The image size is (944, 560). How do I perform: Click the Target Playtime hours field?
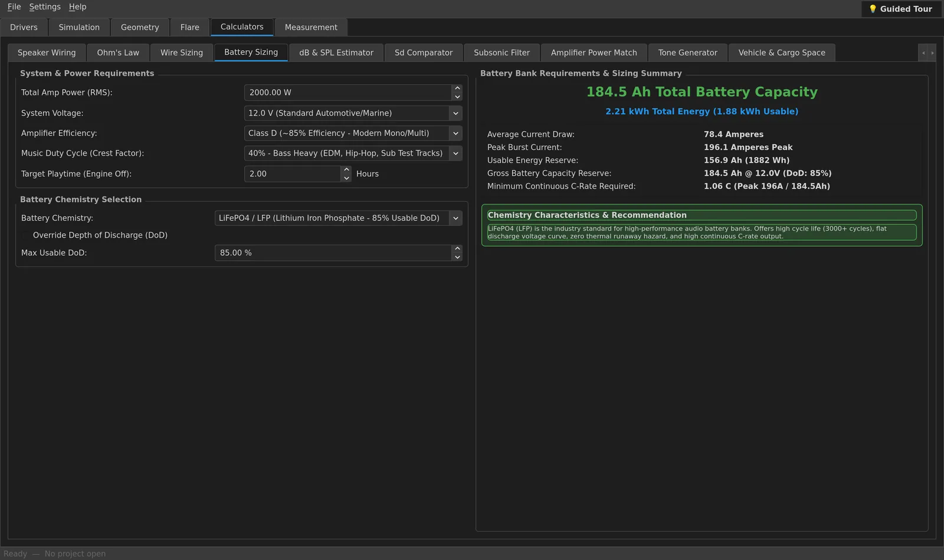(x=293, y=174)
